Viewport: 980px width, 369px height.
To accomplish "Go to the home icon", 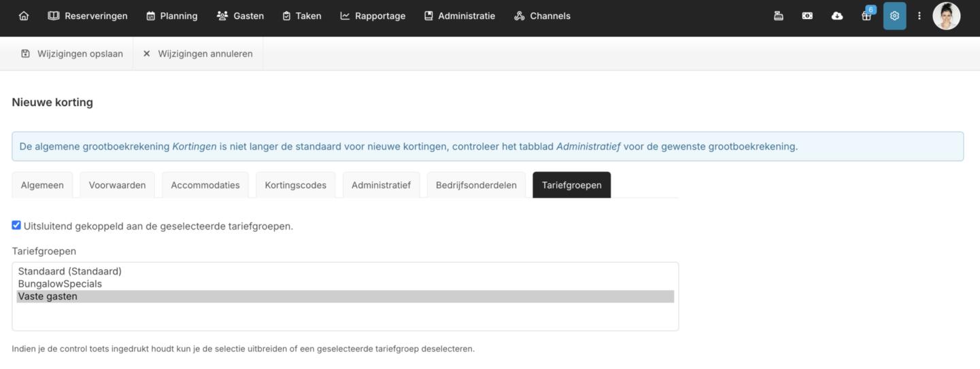I will click(x=24, y=16).
